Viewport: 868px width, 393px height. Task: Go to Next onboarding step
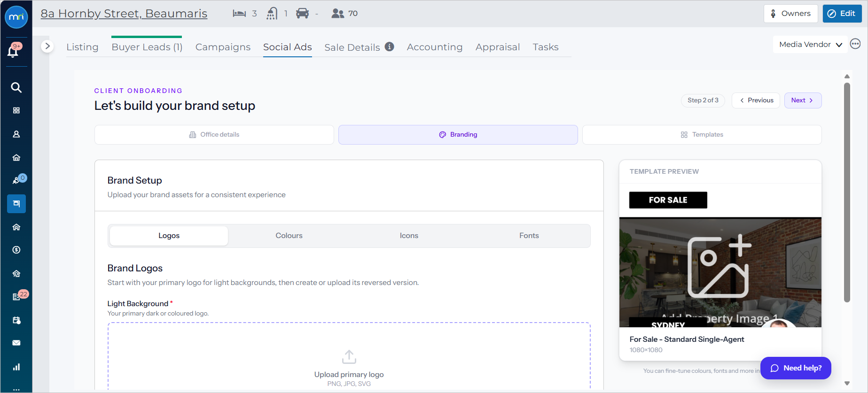click(803, 100)
